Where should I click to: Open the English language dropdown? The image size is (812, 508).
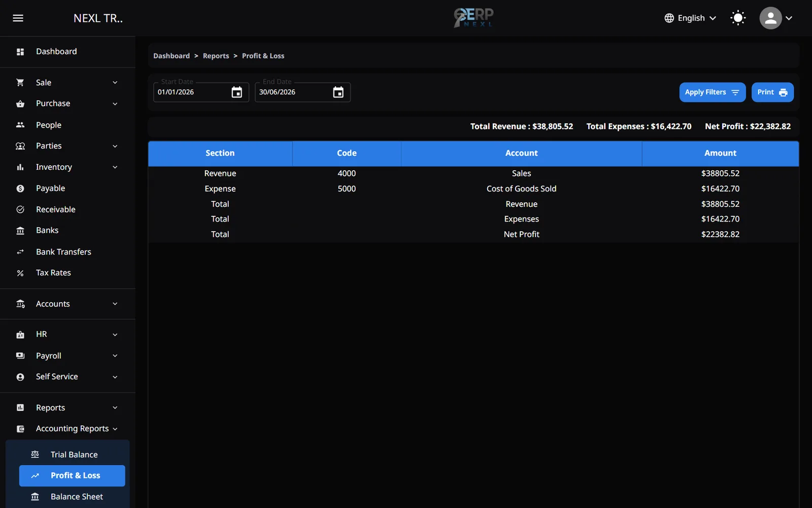tap(691, 18)
